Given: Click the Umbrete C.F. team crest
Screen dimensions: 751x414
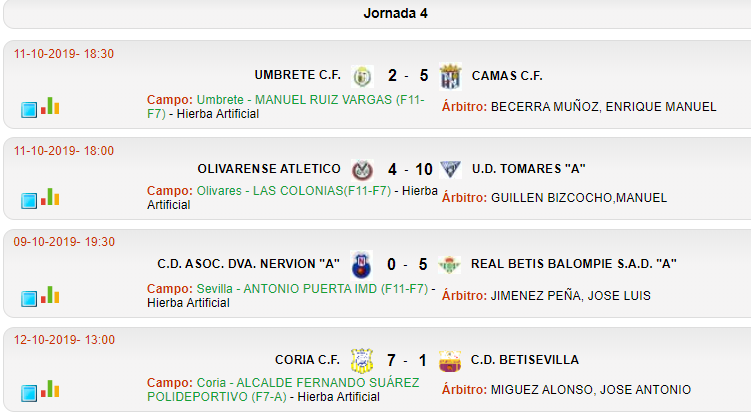Looking at the screenshot, I should pyautogui.click(x=363, y=76).
